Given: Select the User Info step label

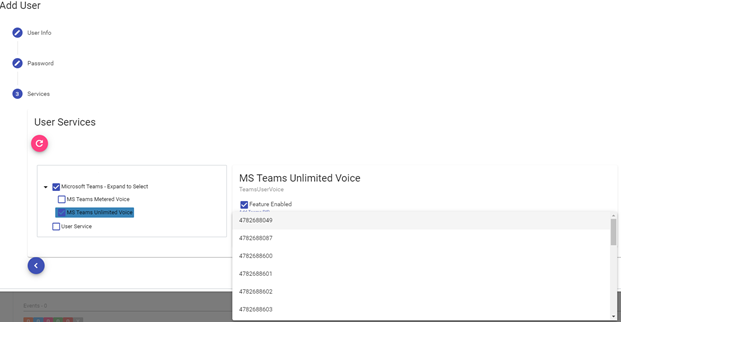Looking at the screenshot, I should (39, 33).
